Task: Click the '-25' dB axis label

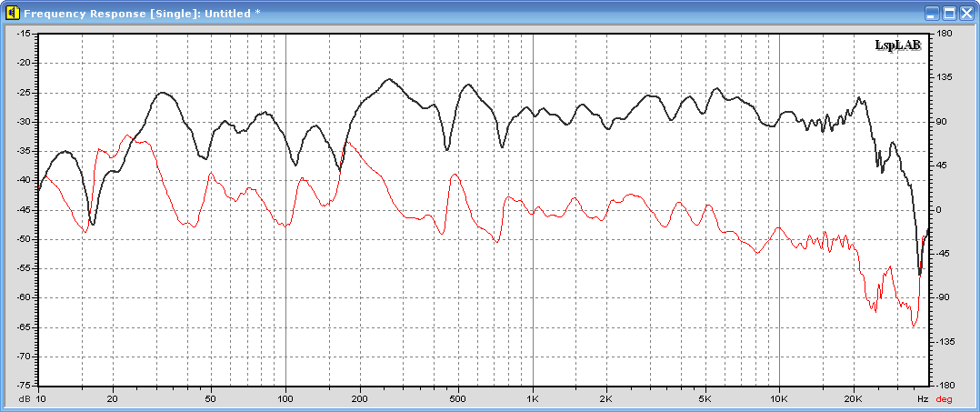Action: tap(25, 93)
